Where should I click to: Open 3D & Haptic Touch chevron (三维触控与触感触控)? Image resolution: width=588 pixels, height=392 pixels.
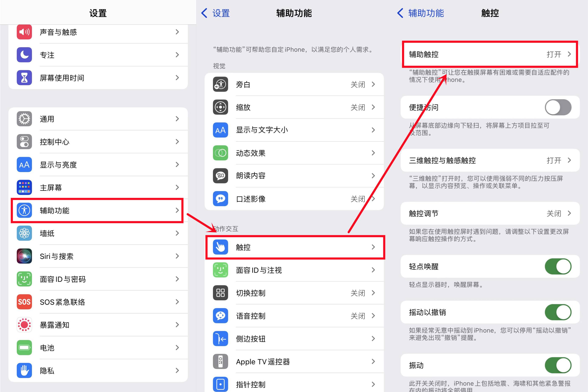[x=569, y=160]
